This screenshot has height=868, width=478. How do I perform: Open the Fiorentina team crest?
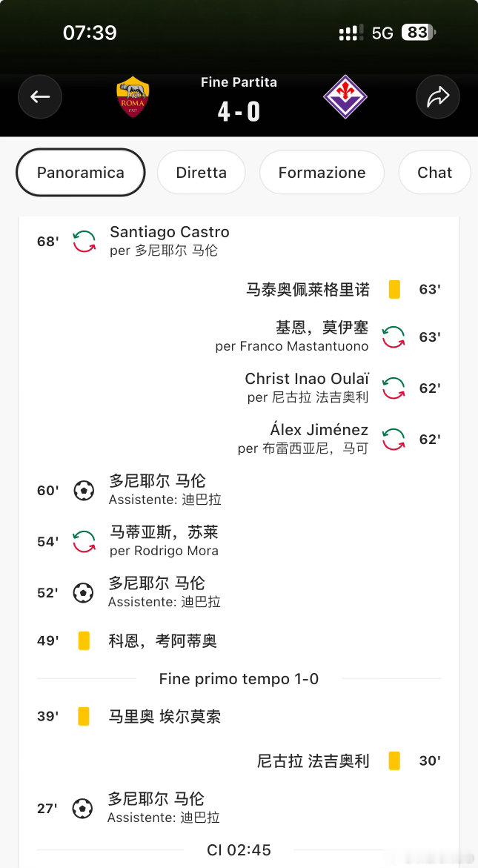pos(345,97)
